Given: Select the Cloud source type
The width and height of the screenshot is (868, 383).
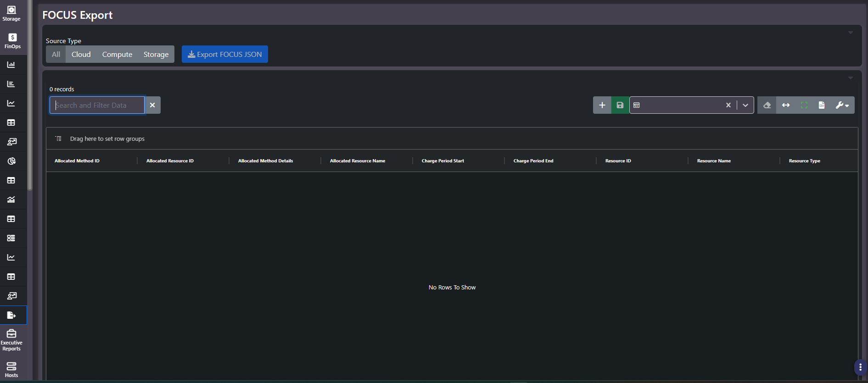Looking at the screenshot, I should tap(81, 54).
